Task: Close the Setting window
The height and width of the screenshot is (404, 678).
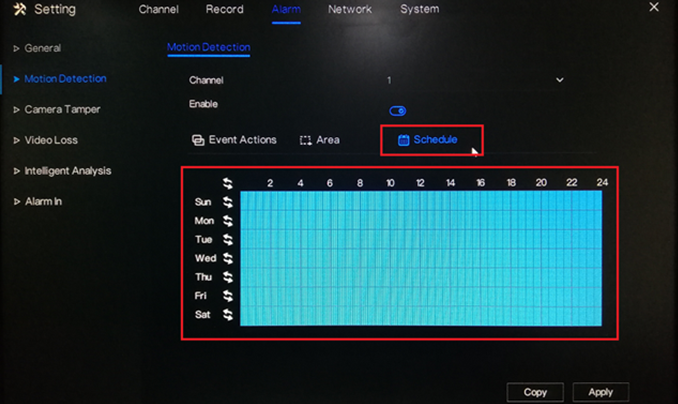Action: coord(654,7)
